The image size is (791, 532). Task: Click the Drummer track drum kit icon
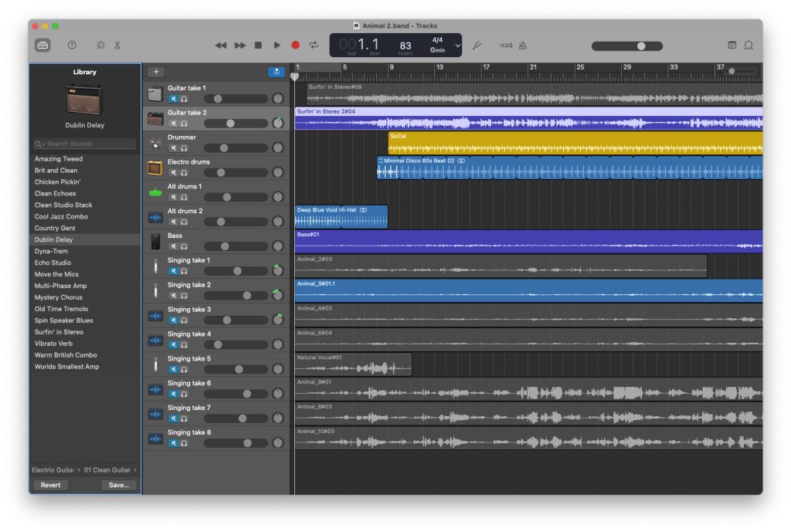(x=155, y=143)
